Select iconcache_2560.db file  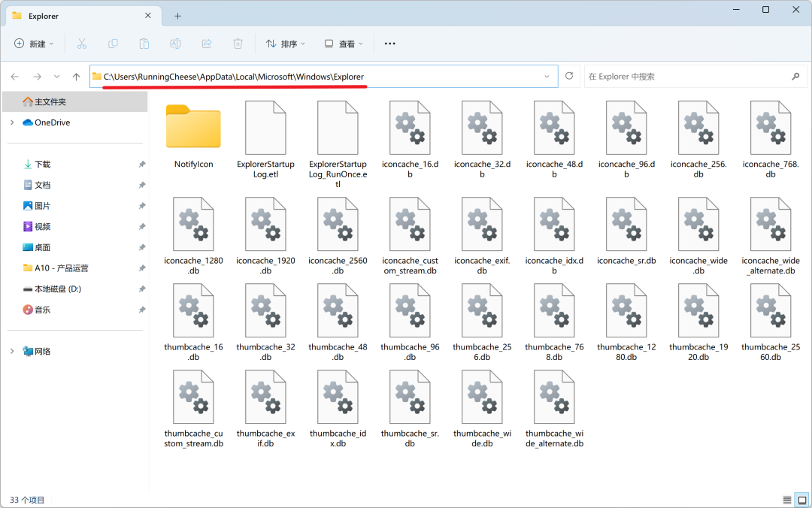[338, 236]
